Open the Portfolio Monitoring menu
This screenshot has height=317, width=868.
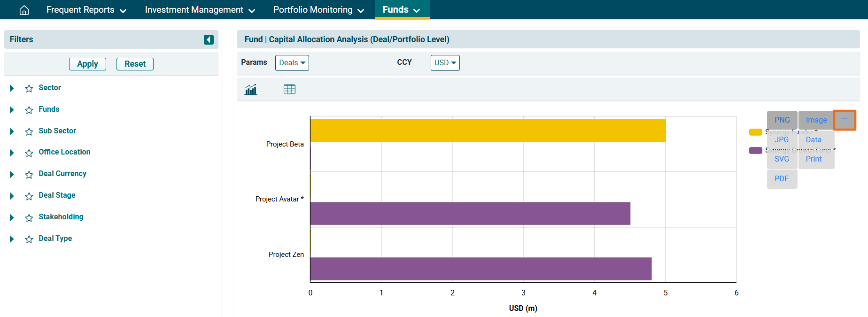click(x=318, y=10)
